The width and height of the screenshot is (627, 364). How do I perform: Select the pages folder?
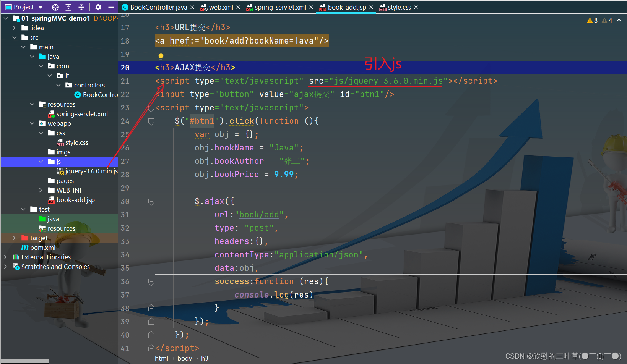(x=61, y=181)
